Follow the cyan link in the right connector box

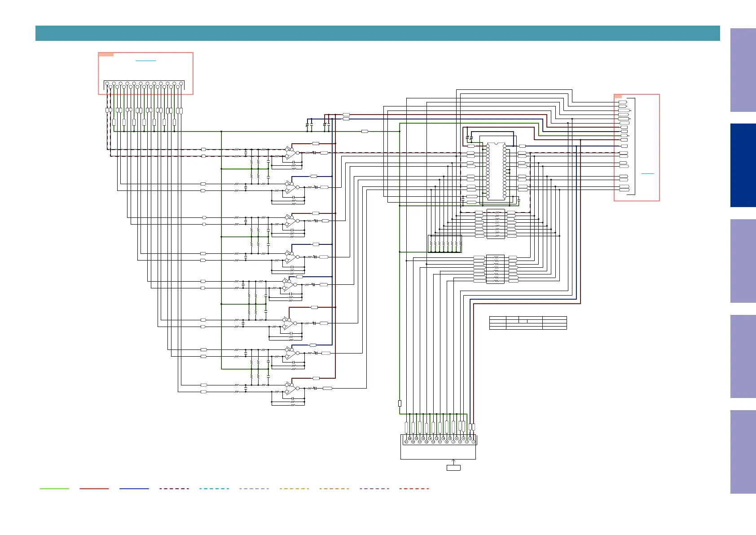coord(648,173)
